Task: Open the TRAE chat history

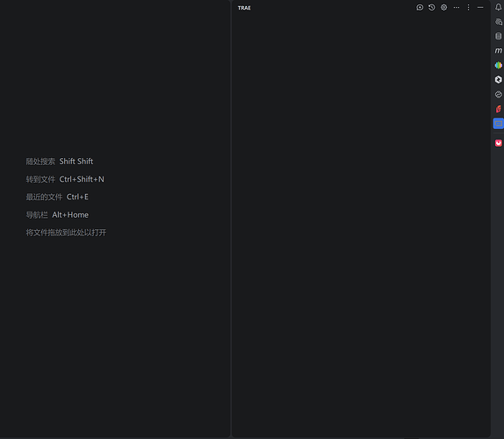Action: (x=432, y=7)
